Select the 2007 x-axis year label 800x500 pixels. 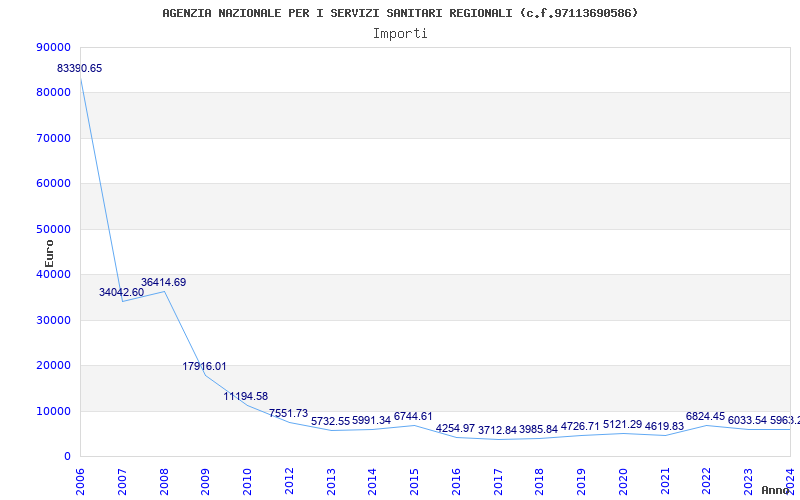[122, 482]
